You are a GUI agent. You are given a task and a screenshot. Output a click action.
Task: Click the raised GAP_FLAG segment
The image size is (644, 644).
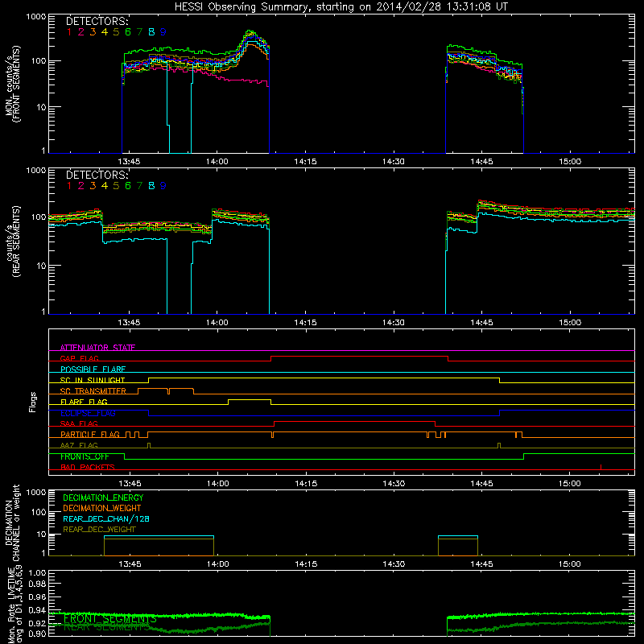click(x=359, y=357)
